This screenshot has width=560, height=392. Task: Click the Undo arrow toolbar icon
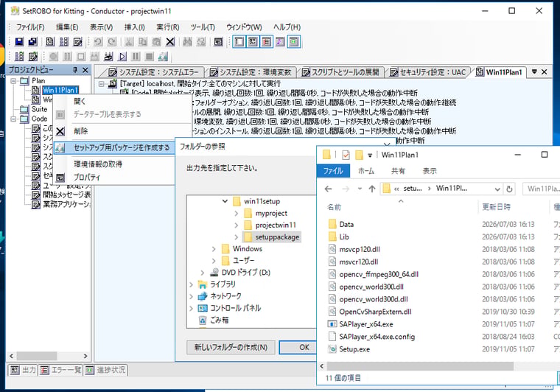98,42
